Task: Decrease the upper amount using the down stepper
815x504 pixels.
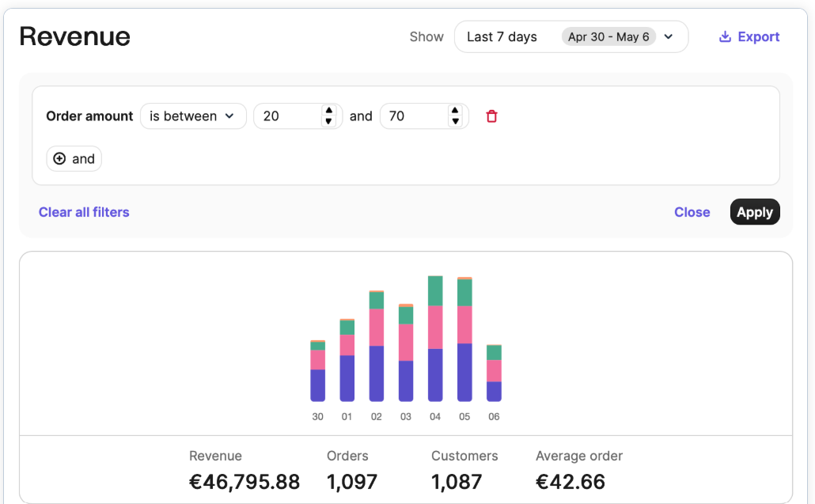Action: click(x=455, y=120)
